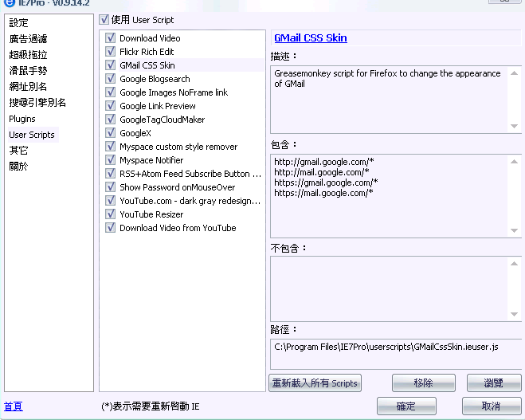Cancel with the 取消 button
Viewport: 525px width, 420px height.
pos(492,406)
